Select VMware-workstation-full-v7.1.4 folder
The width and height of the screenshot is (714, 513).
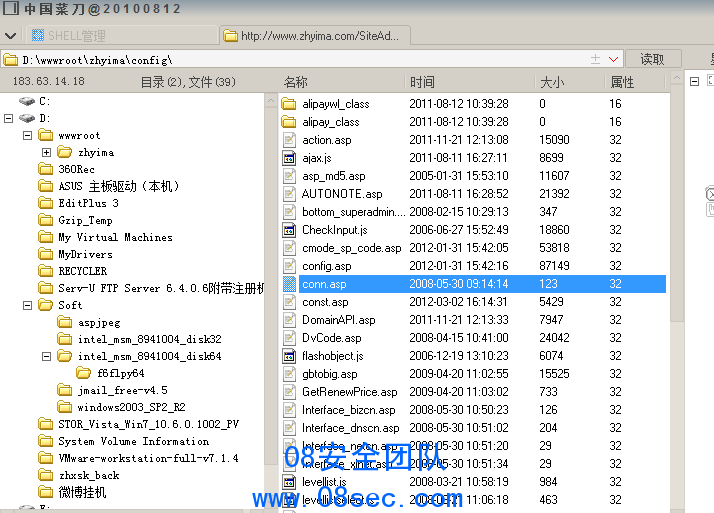click(148, 458)
